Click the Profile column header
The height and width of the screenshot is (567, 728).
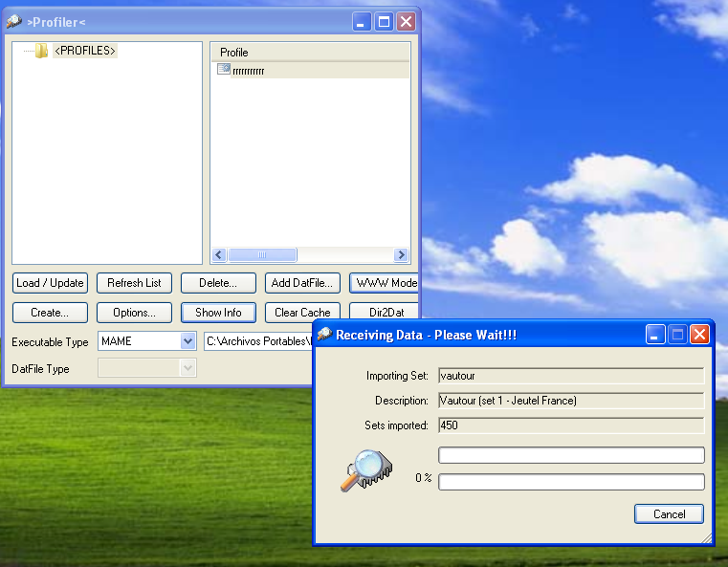[x=310, y=53]
